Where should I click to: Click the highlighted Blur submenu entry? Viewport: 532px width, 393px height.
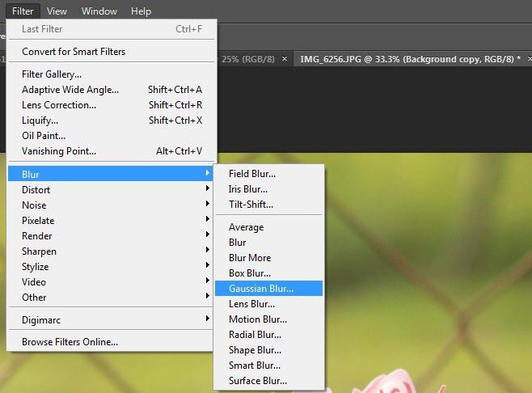[x=111, y=174]
